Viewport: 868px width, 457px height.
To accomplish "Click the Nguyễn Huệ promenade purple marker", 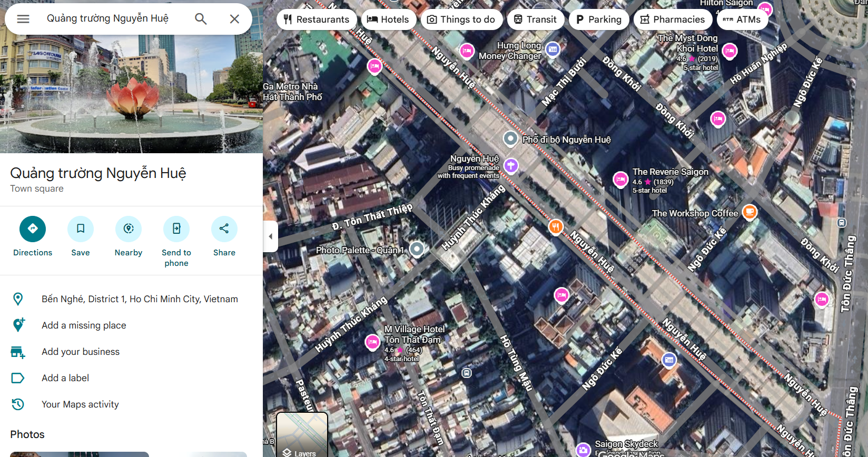I will (x=511, y=165).
